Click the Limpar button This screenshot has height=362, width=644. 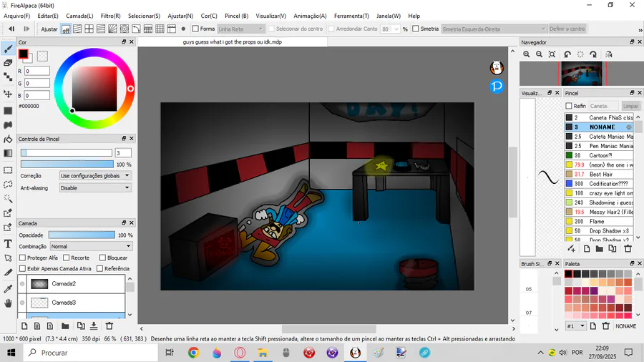click(630, 106)
